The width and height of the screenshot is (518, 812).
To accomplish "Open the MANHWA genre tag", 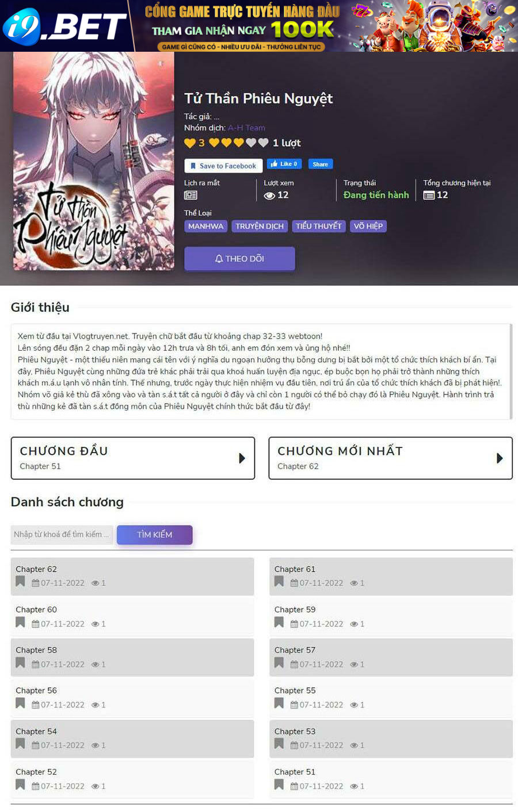I will coord(205,227).
